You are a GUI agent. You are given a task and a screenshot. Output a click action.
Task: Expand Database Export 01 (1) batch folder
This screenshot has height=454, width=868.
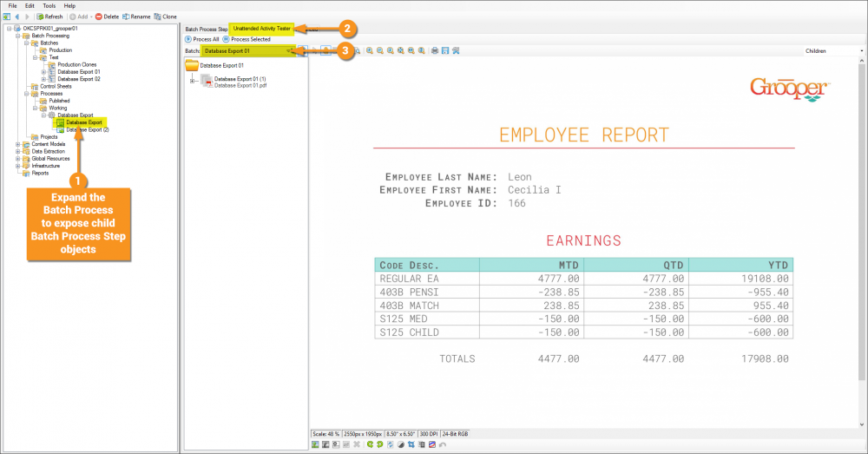click(x=192, y=81)
